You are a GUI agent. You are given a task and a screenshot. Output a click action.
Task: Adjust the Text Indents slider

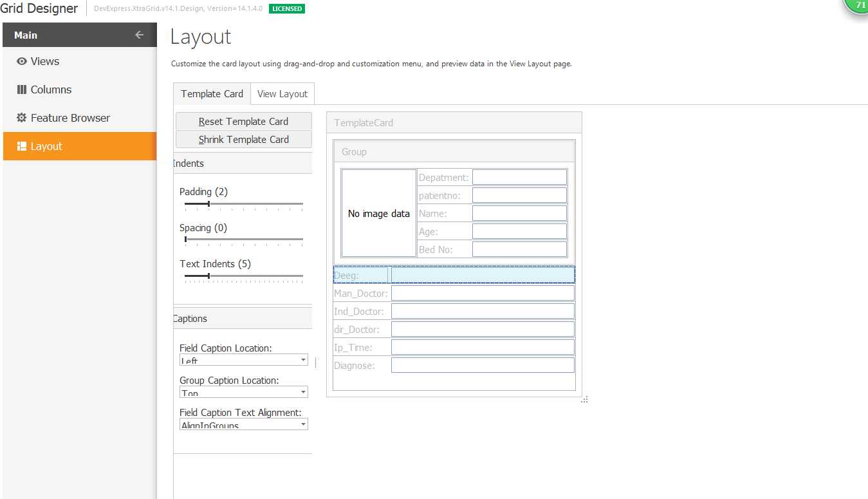tap(243, 276)
